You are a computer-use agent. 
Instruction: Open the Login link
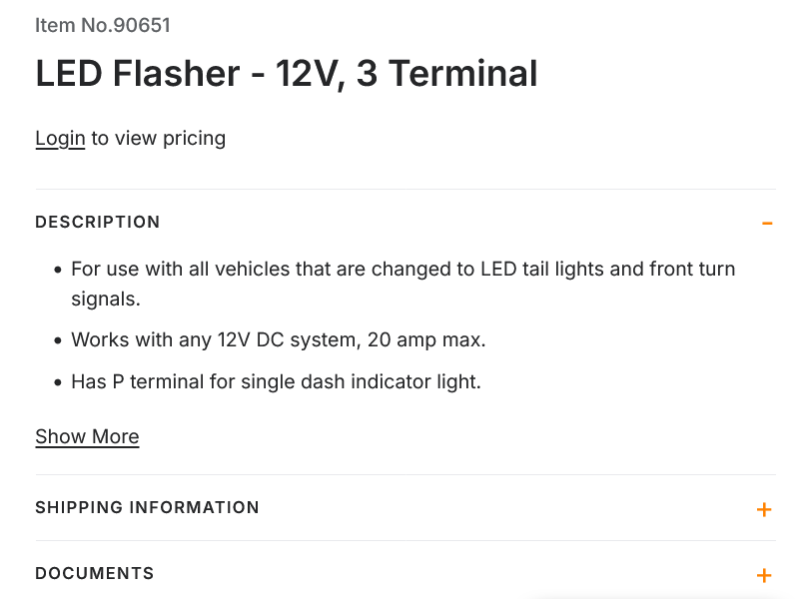pyautogui.click(x=60, y=138)
